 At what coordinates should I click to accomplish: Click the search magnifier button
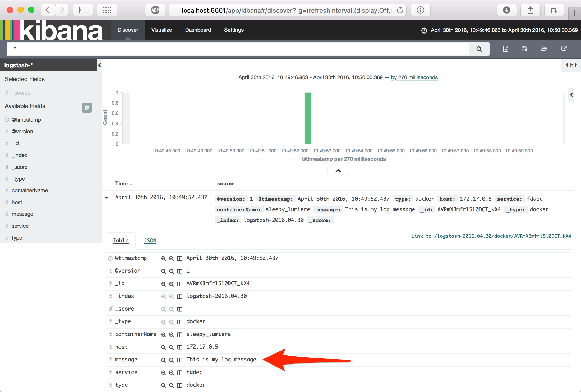[479, 49]
